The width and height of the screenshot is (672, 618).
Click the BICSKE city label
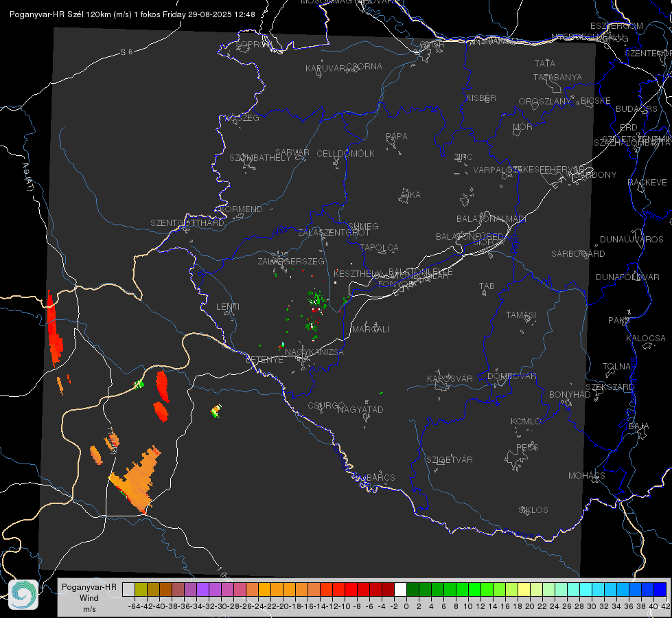click(x=595, y=100)
